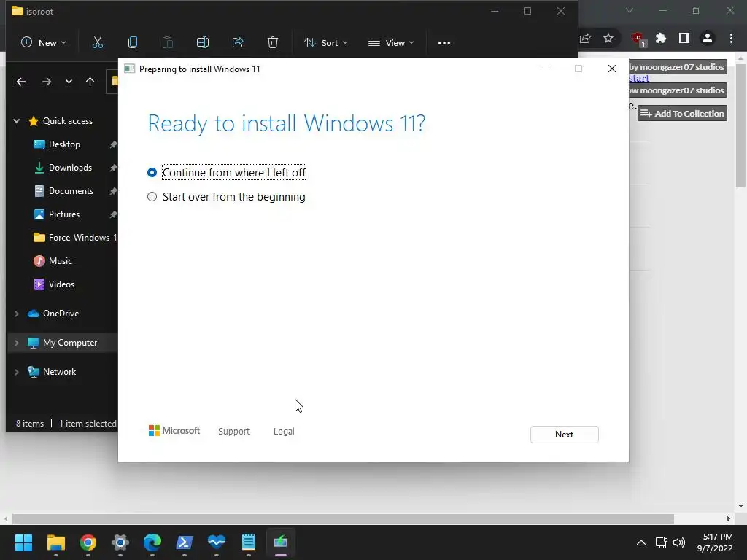Click the browser horizontal scrollbar
Image resolution: width=747 pixels, height=560 pixels.
point(343,518)
